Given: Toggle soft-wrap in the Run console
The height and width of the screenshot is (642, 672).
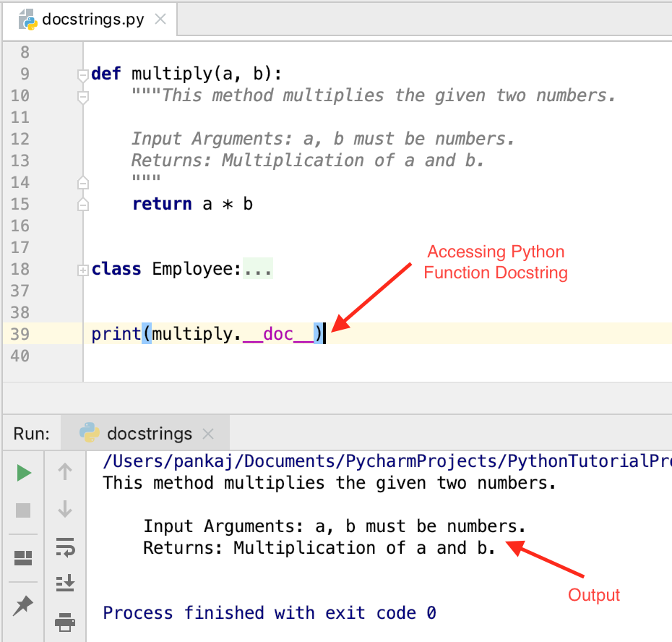Looking at the screenshot, I should tap(64, 549).
